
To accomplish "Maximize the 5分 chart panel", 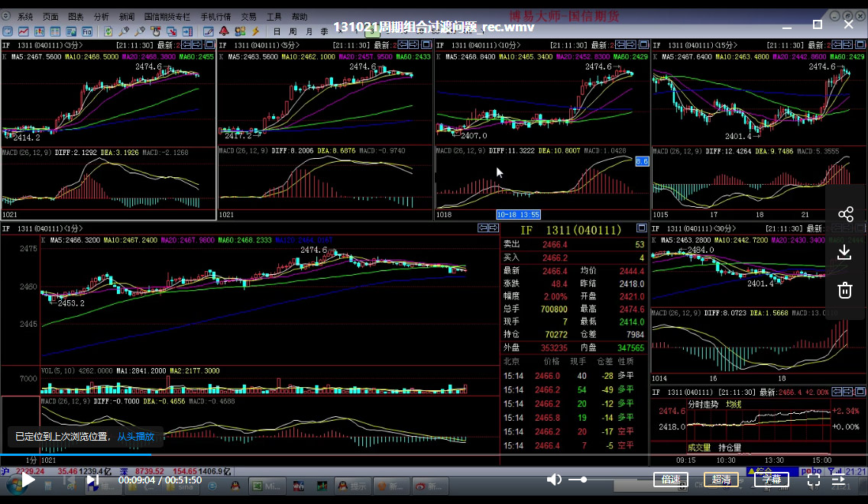I will coord(426,44).
